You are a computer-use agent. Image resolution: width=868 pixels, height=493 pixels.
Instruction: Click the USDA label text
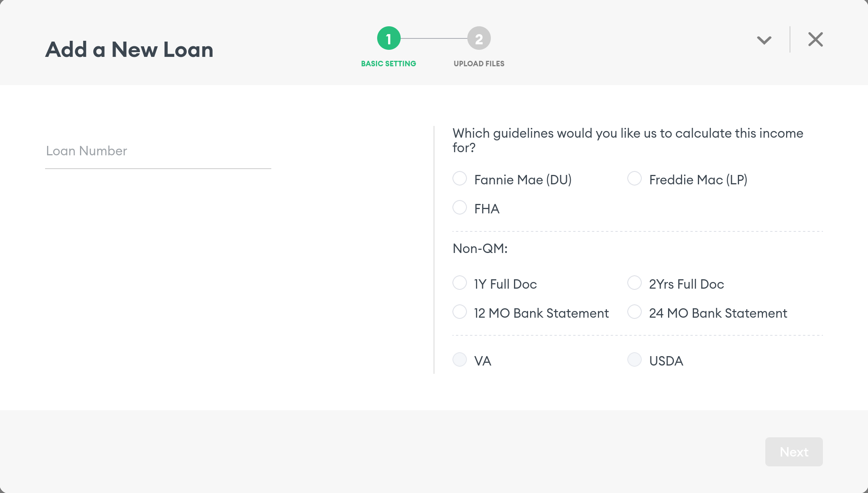pos(666,361)
